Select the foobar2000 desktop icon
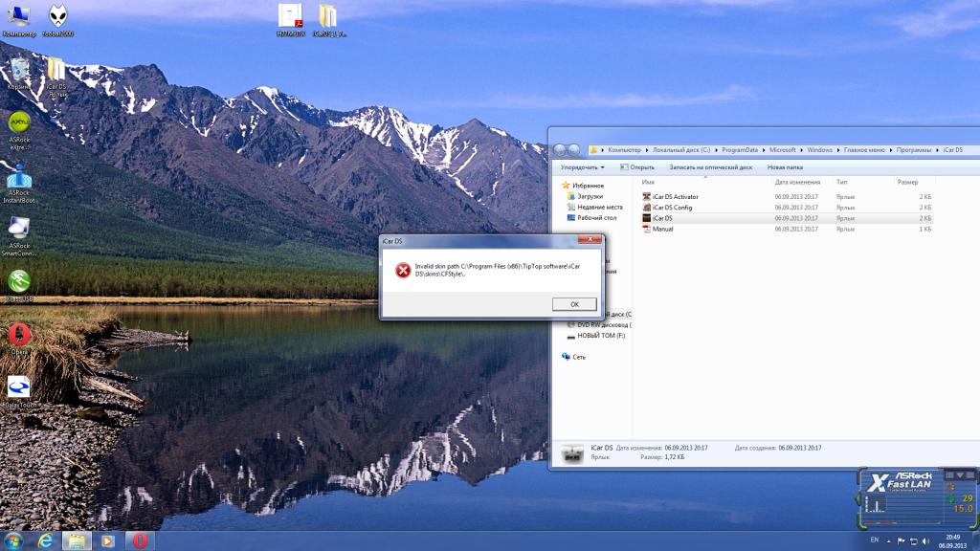 tap(57, 18)
